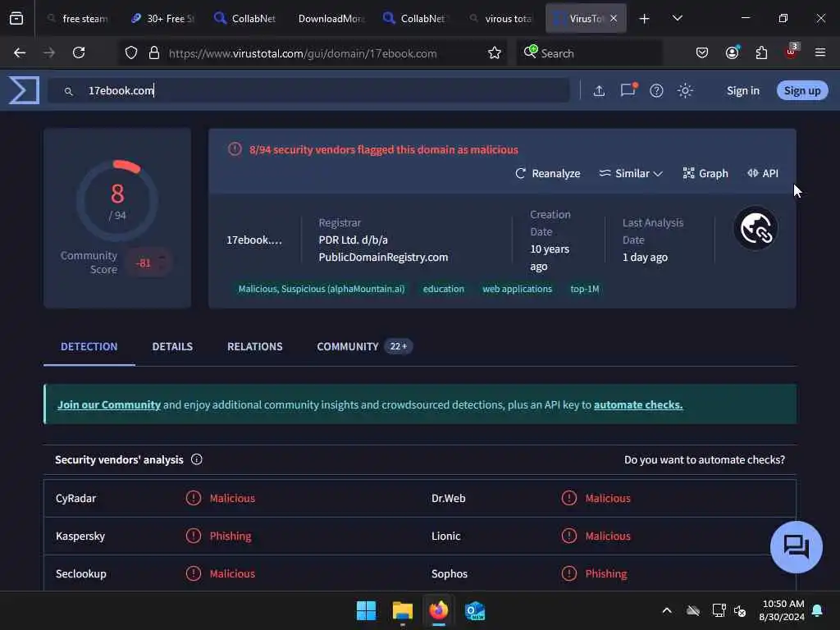Image resolution: width=840 pixels, height=630 pixels.
Task: Click the browser URL address bar
Action: tap(314, 53)
